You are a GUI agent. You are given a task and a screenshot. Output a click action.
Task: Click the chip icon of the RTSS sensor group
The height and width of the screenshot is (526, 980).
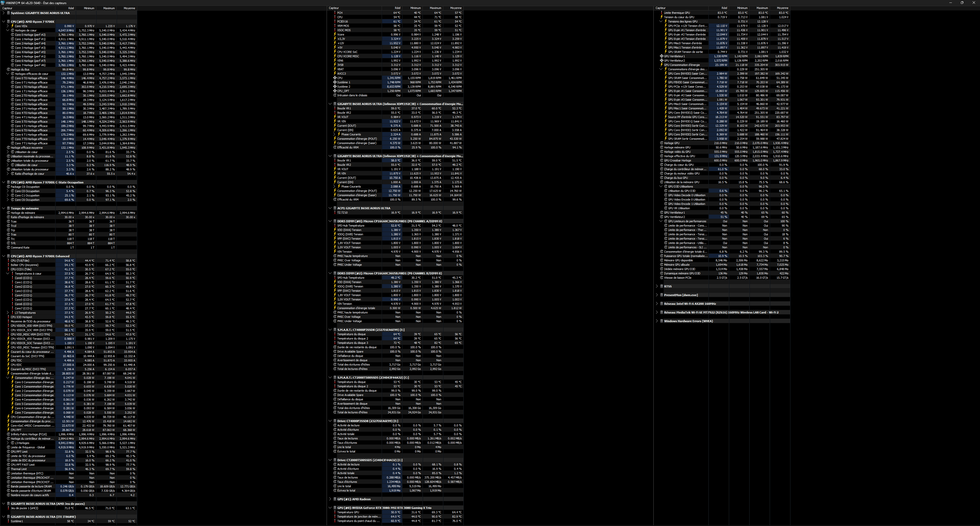(x=662, y=286)
